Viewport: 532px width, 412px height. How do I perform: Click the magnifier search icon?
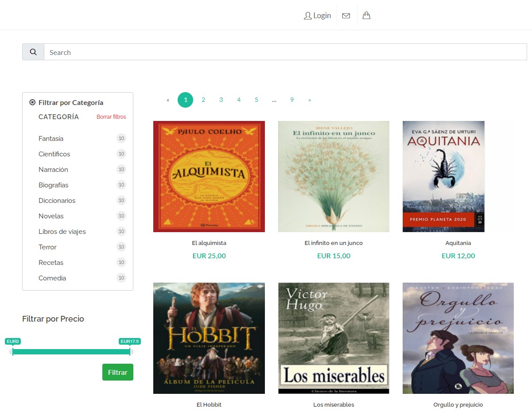coord(33,52)
